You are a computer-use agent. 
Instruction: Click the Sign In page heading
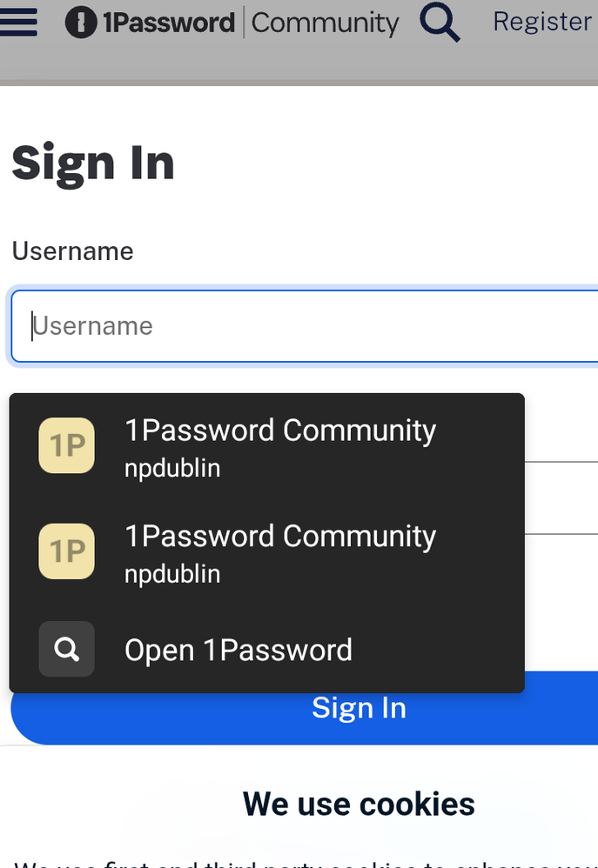pyautogui.click(x=93, y=163)
